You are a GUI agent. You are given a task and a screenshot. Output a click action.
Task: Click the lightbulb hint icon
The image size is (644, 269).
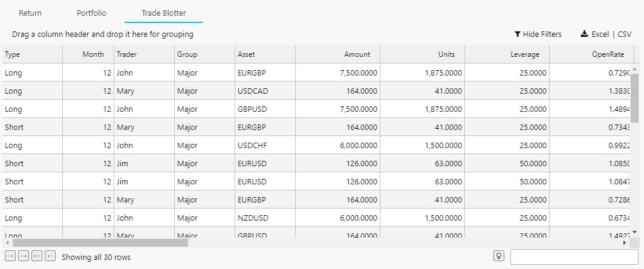(x=499, y=256)
